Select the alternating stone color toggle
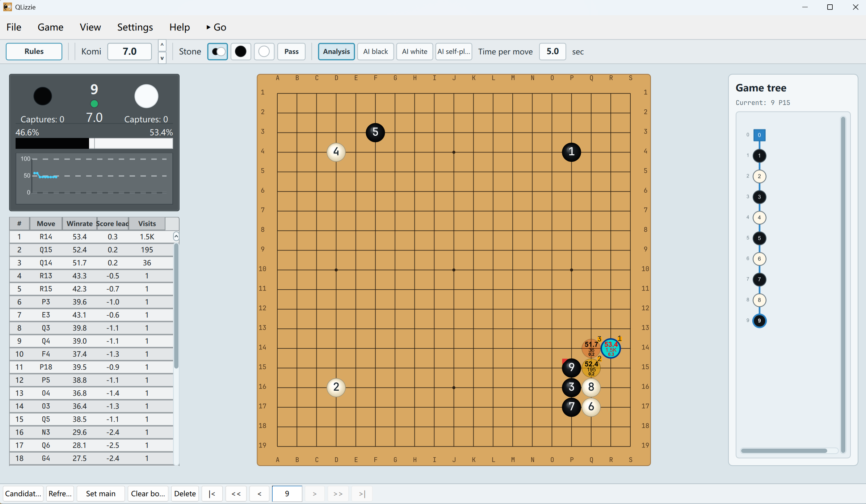Screen dimensions: 866x504 coord(218,51)
